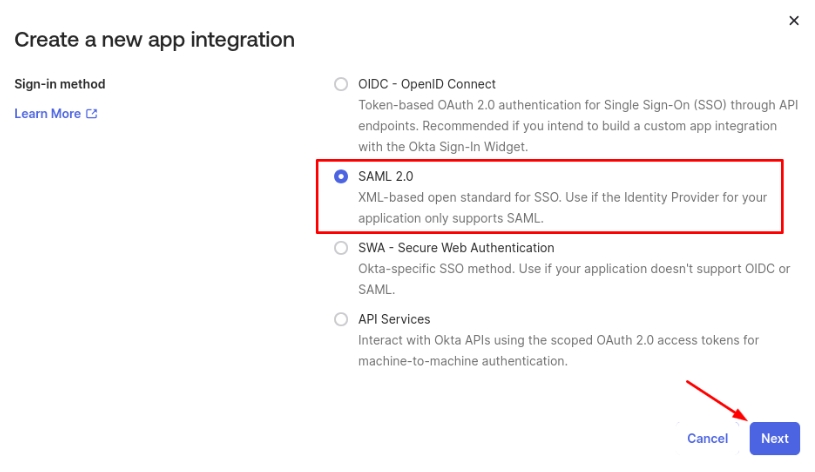Select the SAML 2.0 radio button

[341, 177]
